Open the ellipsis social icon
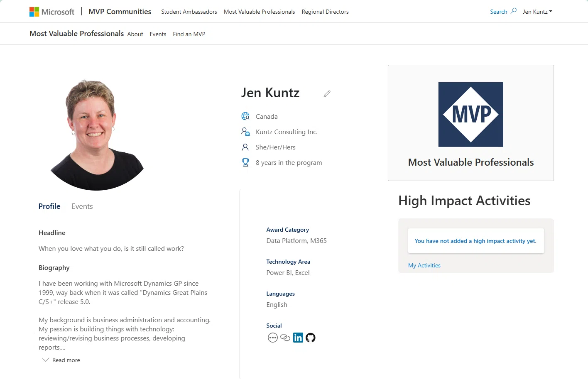This screenshot has height=382, width=588. point(273,338)
